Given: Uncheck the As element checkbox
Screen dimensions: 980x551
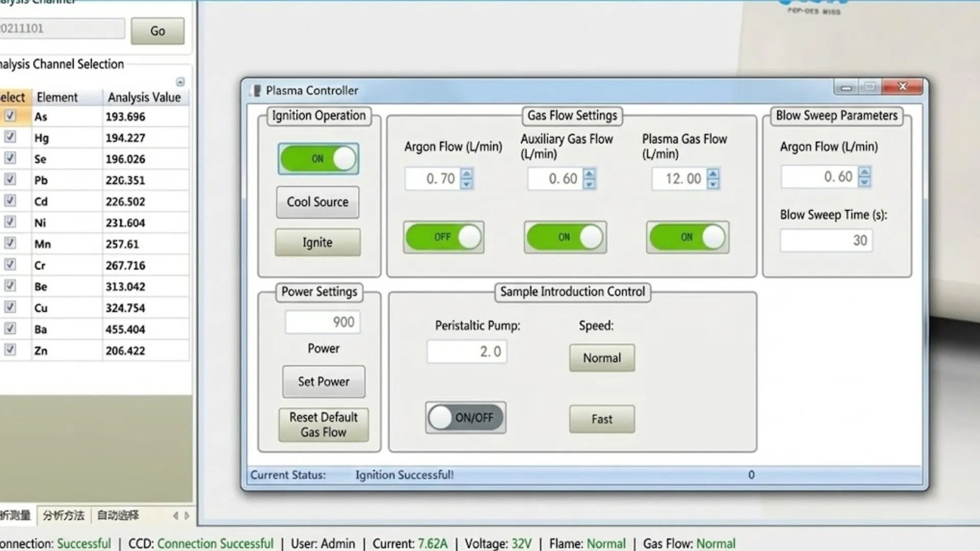Looking at the screenshot, I should pos(10,116).
